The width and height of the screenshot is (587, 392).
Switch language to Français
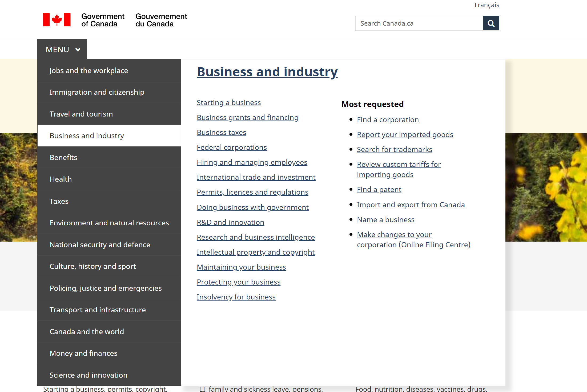tap(487, 5)
